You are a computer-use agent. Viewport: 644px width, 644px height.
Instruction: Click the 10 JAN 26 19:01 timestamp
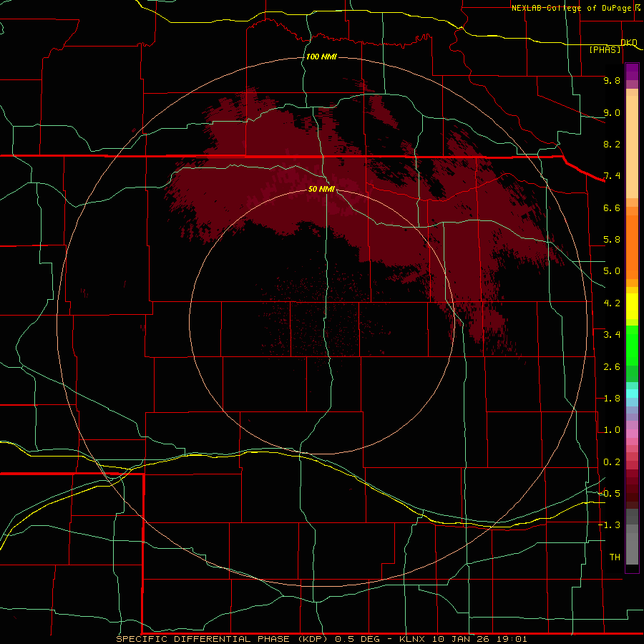pos(479,639)
